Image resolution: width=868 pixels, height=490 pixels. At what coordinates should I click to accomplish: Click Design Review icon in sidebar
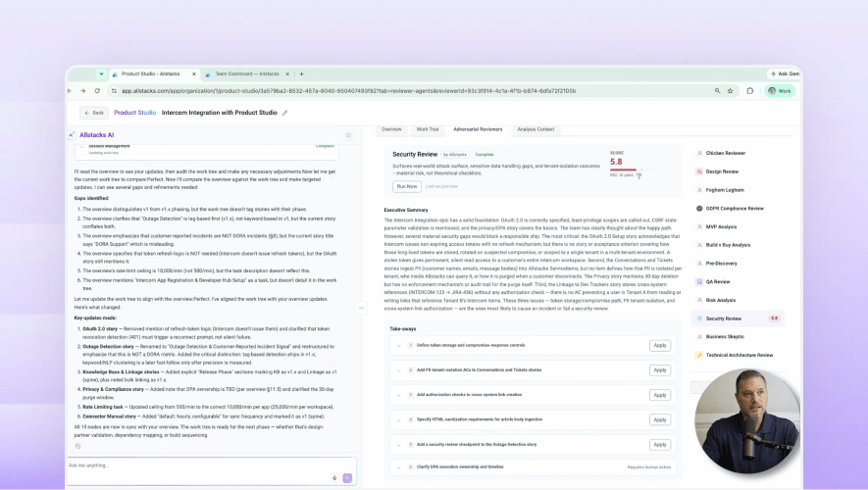[x=699, y=171]
